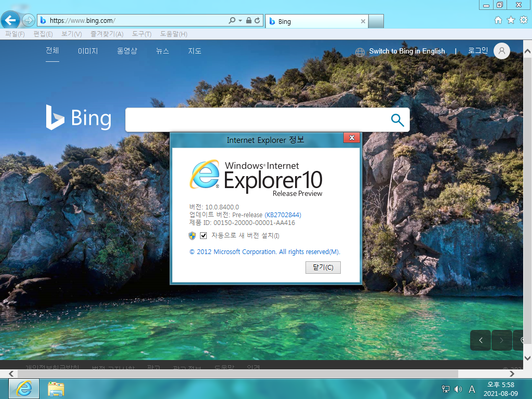Image resolution: width=532 pixels, height=399 pixels.
Task: Click the network tray icon
Action: coord(446,389)
